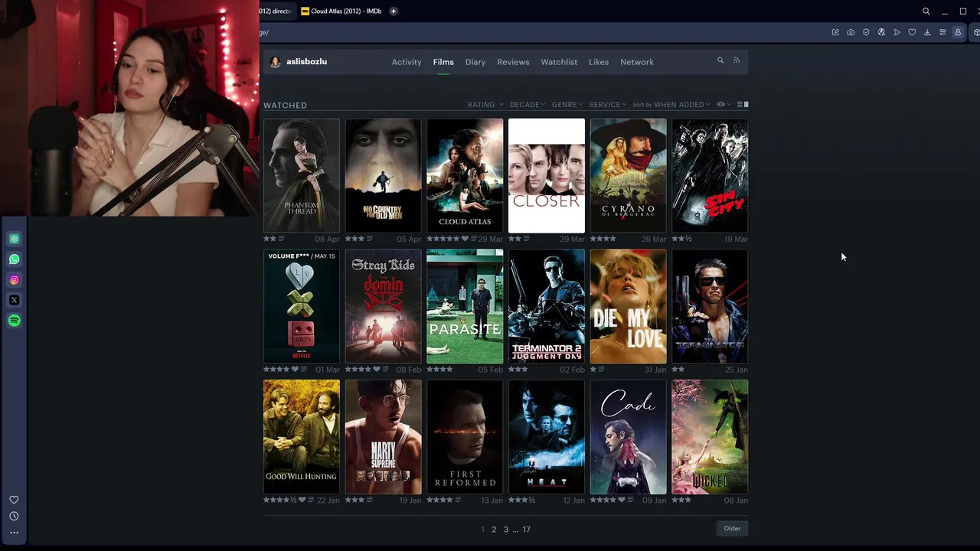Open the Good Will Hunting poster
Viewport: 980px width, 551px height.
(x=302, y=437)
